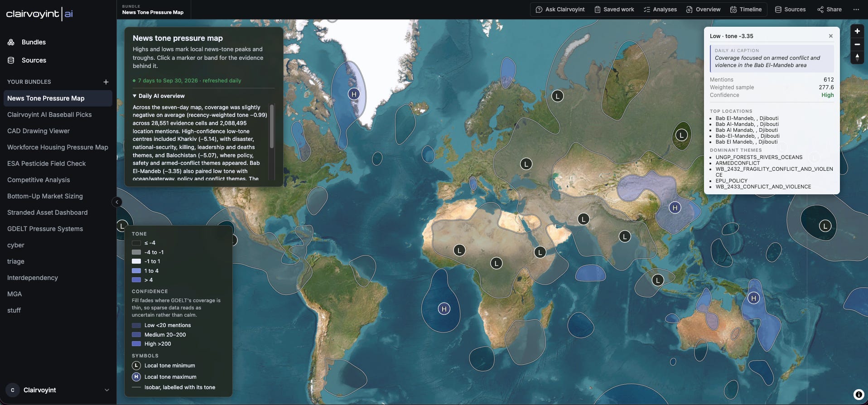The height and width of the screenshot is (405, 868).
Task: Click the L marker over Indonesia
Action: pyautogui.click(x=657, y=280)
